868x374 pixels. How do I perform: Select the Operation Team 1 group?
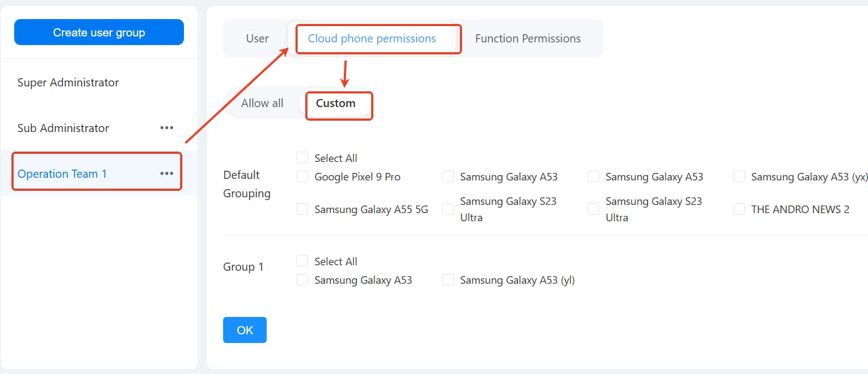point(62,174)
